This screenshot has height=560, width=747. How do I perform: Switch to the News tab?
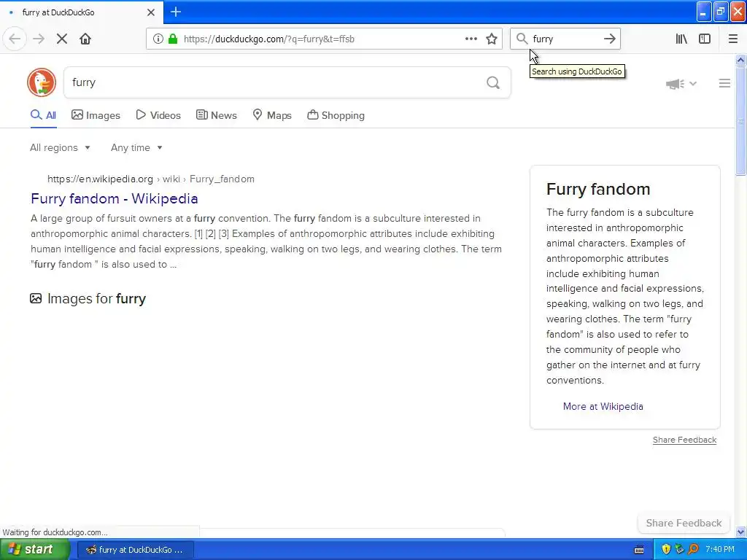217,115
